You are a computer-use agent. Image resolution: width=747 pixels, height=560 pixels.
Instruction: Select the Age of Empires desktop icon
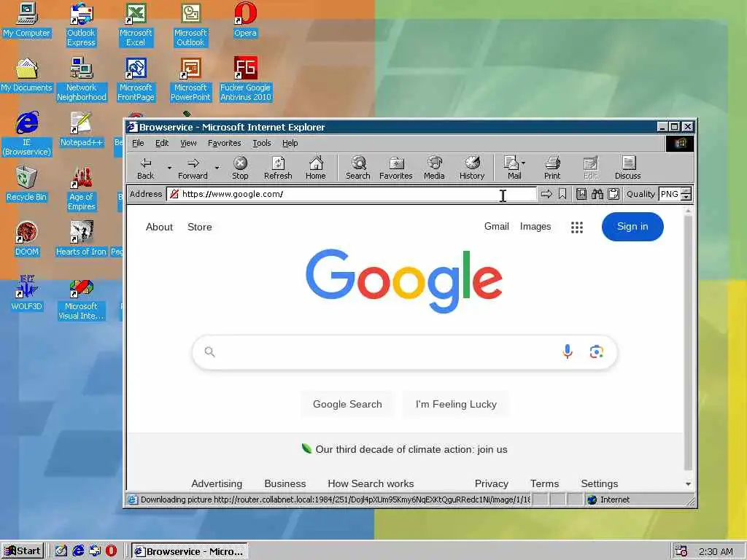coord(82,189)
